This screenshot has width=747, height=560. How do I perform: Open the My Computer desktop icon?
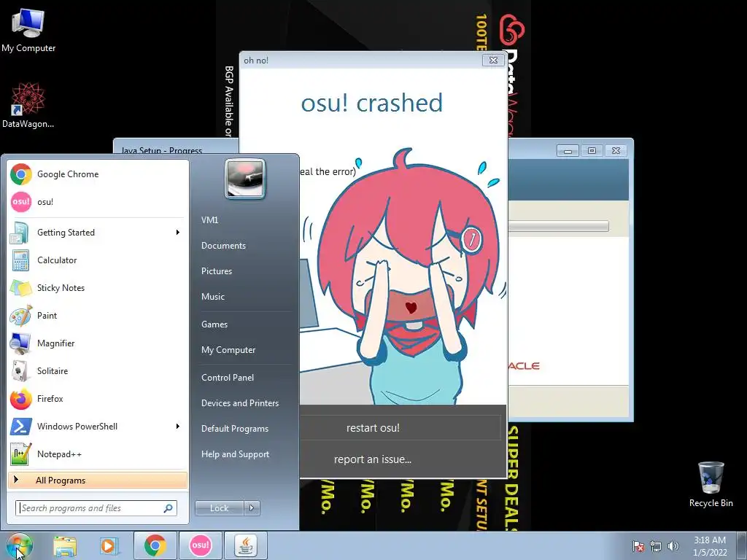[x=28, y=30]
